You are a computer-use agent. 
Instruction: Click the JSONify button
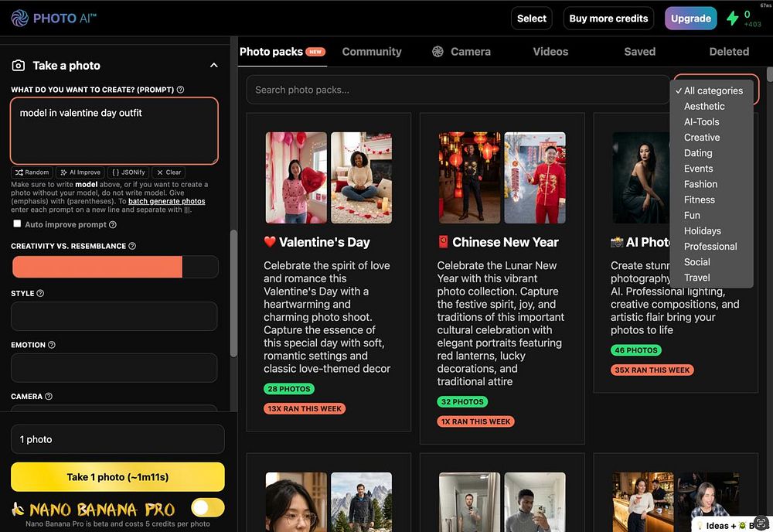(x=128, y=172)
